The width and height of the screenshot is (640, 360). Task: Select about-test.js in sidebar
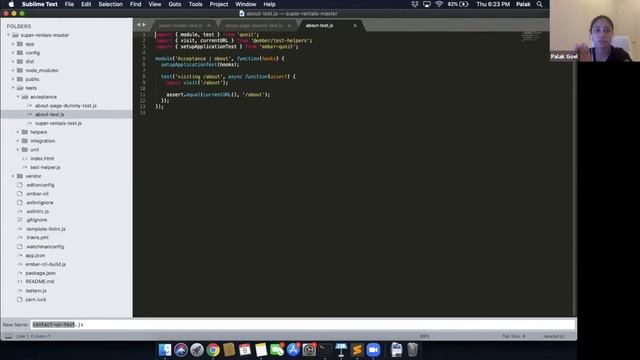click(x=49, y=114)
